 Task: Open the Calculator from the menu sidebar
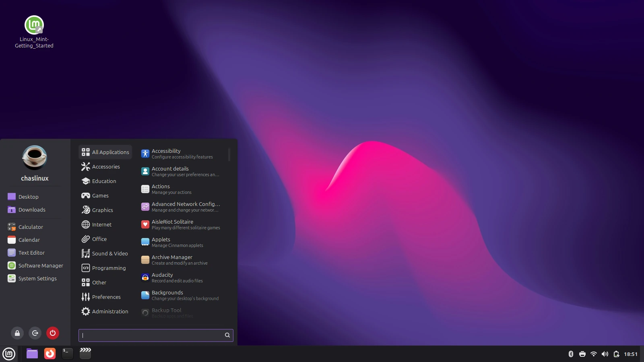point(31,226)
